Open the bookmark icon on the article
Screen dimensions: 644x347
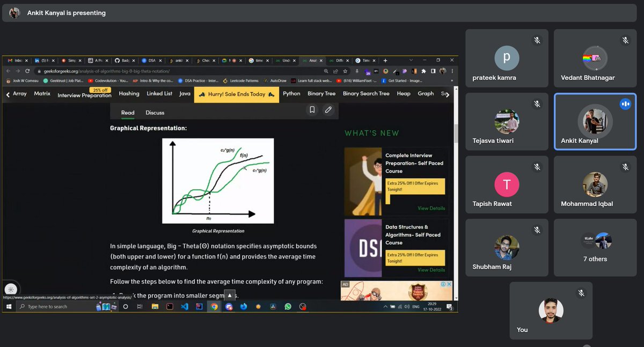[312, 109]
